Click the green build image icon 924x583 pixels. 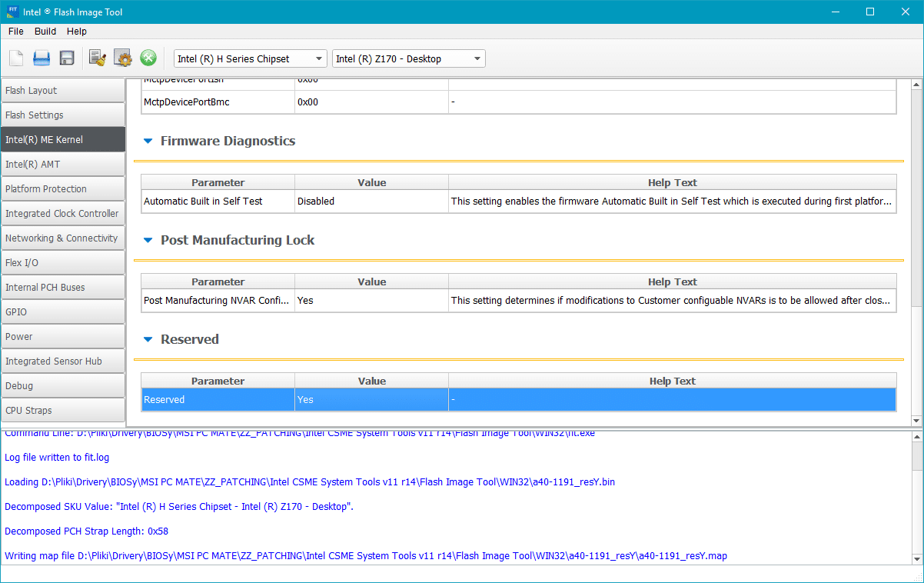tap(148, 58)
